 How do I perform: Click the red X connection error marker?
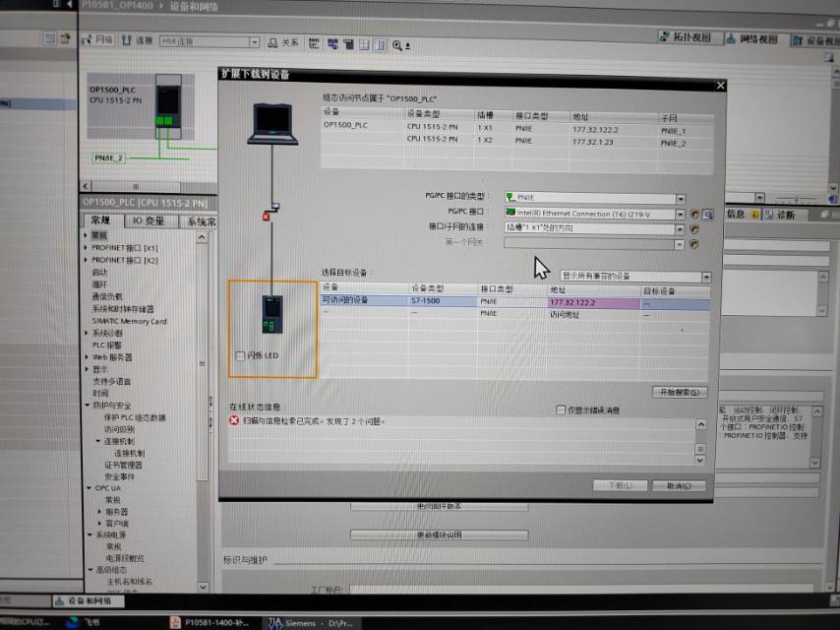click(x=266, y=217)
